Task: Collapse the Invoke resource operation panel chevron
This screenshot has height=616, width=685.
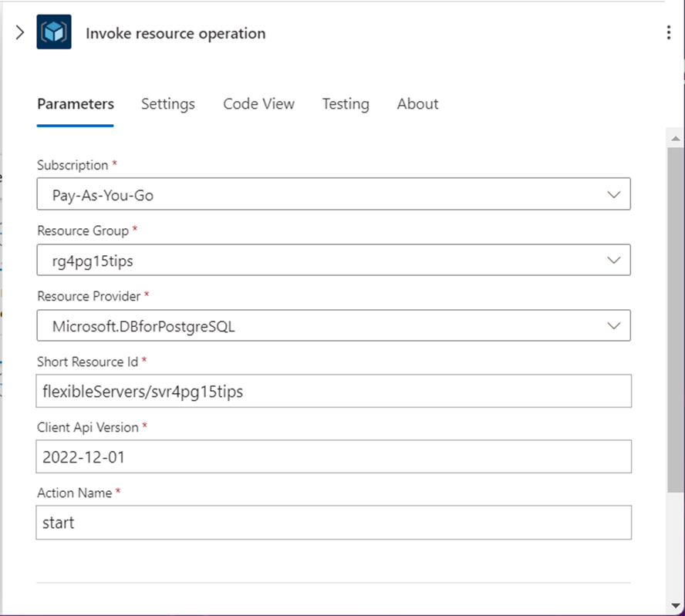Action: 20,33
